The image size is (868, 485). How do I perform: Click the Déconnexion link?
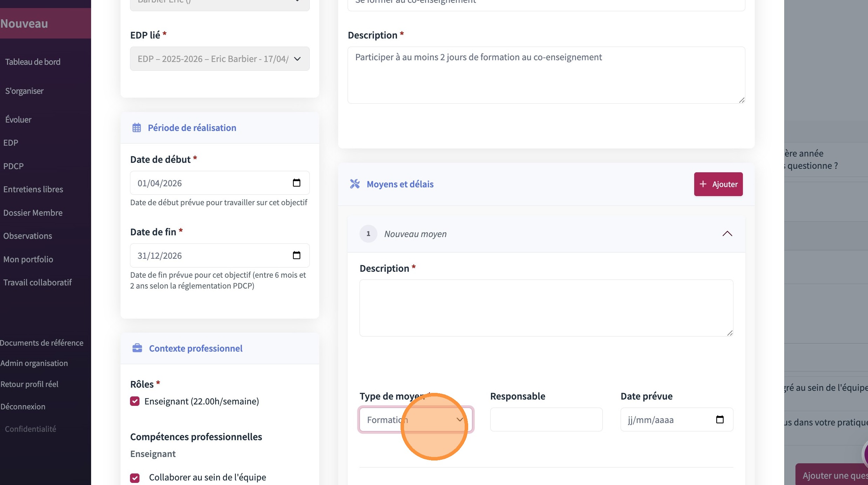(x=23, y=407)
